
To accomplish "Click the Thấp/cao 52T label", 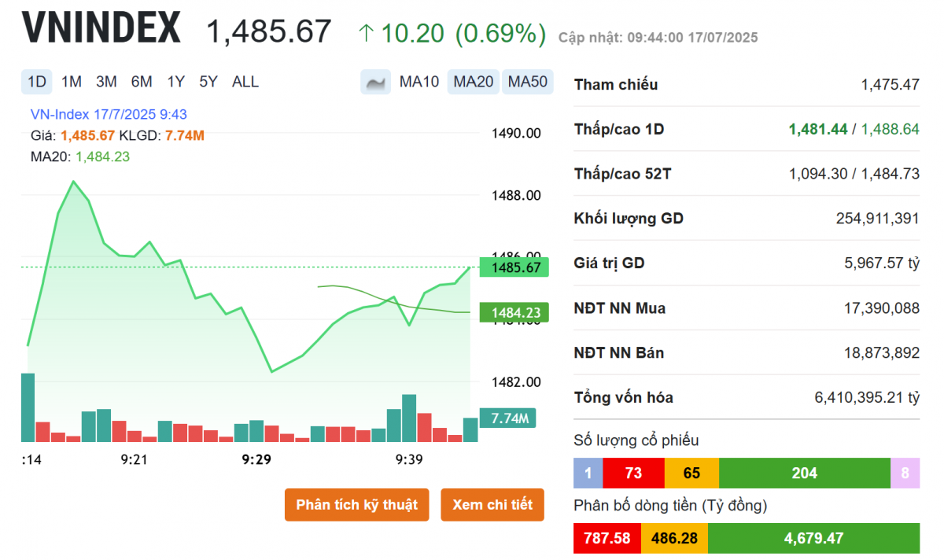I will [623, 174].
